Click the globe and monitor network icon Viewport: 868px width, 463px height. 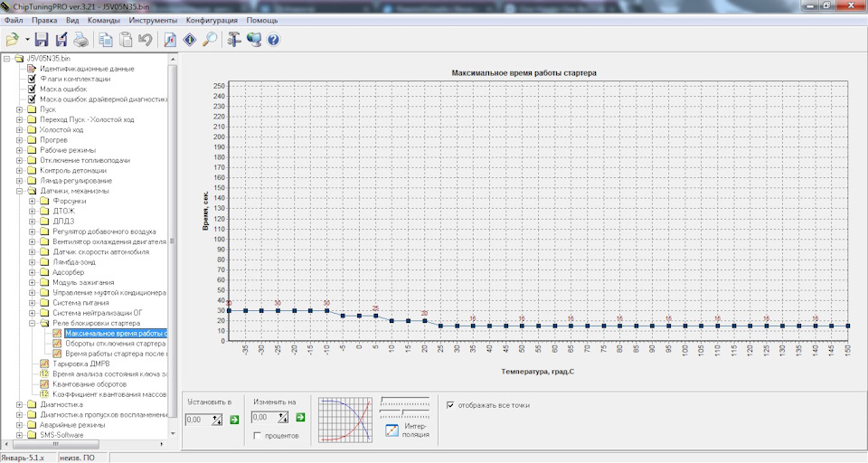click(254, 40)
